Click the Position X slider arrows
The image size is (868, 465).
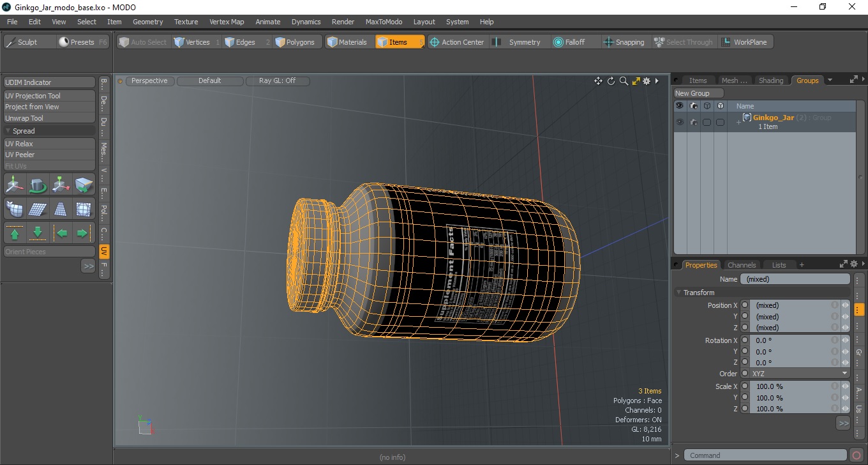(x=845, y=305)
